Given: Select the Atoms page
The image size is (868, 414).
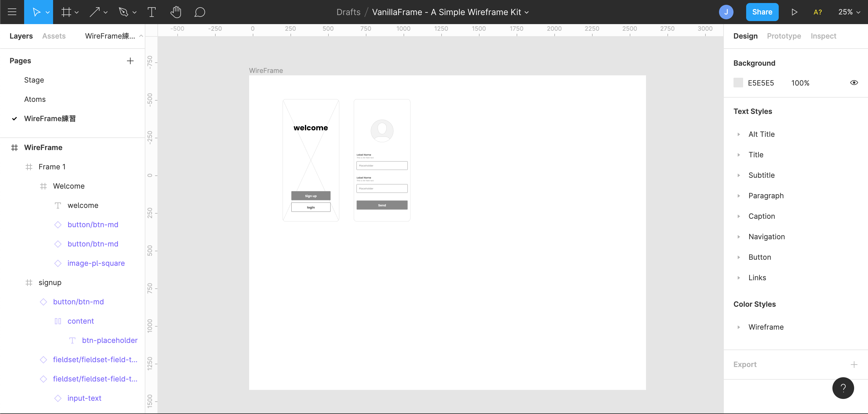Looking at the screenshot, I should click(x=35, y=99).
